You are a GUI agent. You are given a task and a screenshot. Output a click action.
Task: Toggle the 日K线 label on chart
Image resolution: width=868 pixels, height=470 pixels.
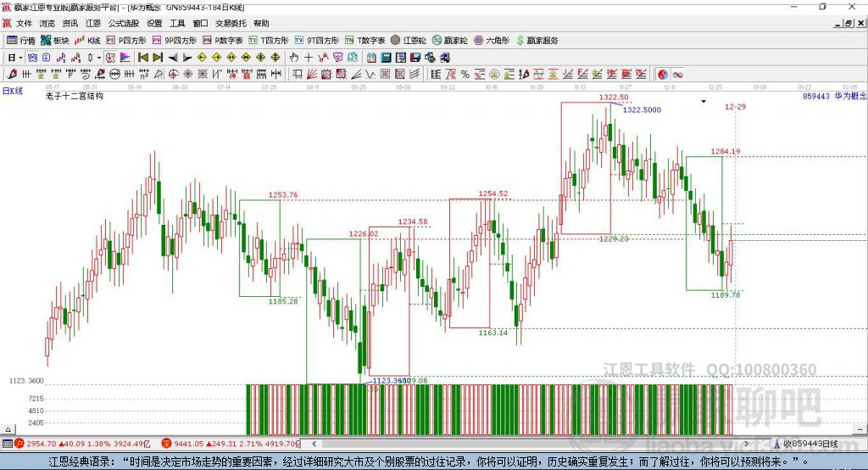(13, 90)
